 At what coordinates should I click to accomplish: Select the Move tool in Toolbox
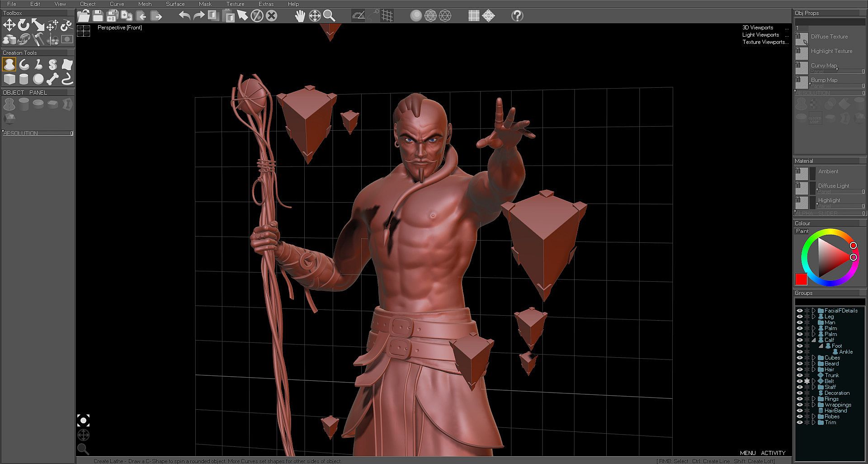tap(9, 25)
